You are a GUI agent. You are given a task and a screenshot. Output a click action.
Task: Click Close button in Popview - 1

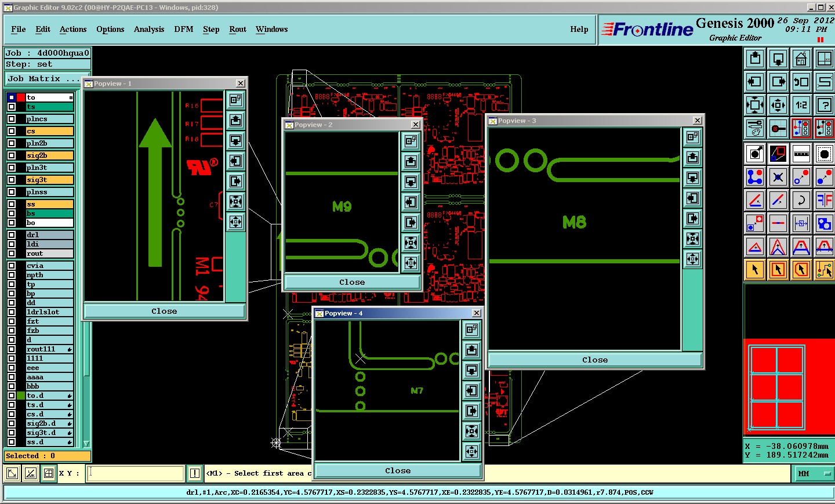(164, 311)
